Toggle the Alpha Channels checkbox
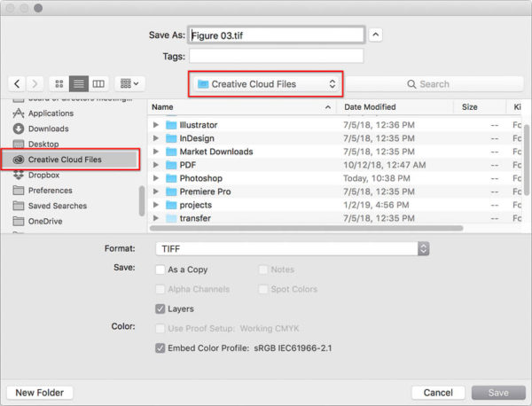Viewport: 532px width, 406px height. click(160, 289)
